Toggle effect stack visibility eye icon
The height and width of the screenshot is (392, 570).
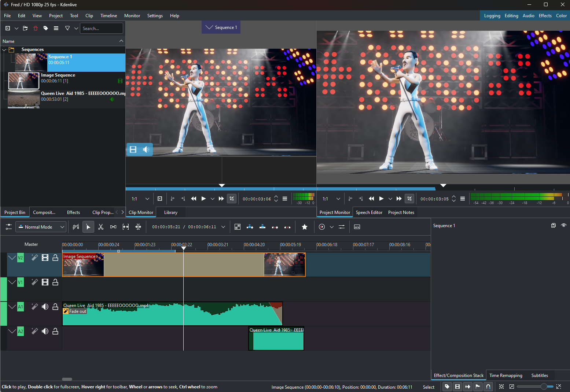(x=564, y=225)
